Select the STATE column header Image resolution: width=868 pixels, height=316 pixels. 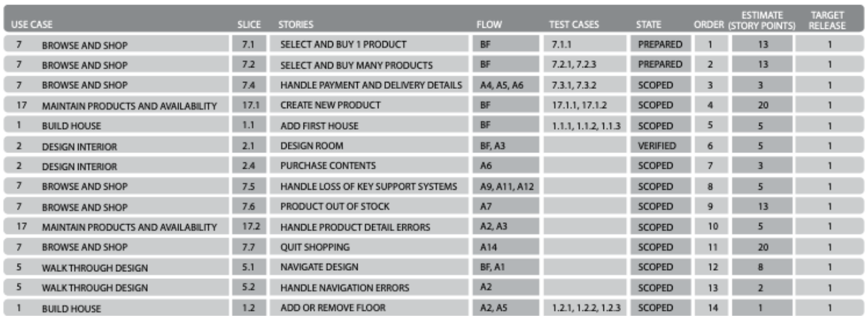648,25
